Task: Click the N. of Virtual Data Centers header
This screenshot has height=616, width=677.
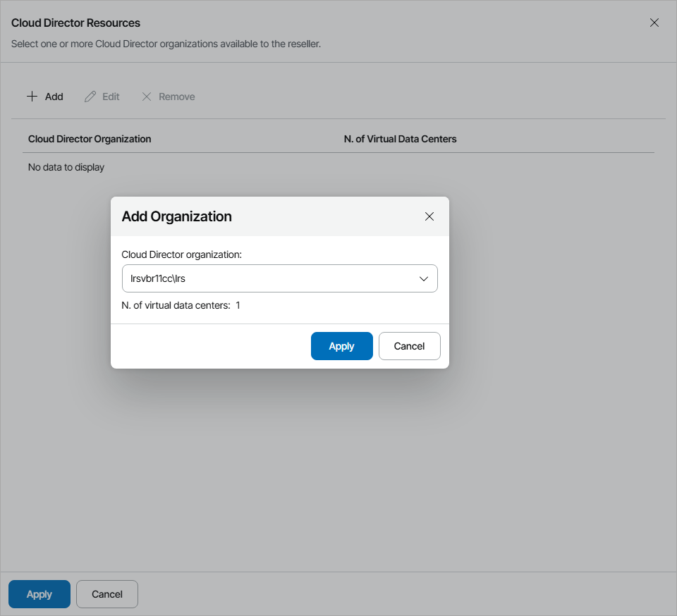Action: (x=400, y=139)
